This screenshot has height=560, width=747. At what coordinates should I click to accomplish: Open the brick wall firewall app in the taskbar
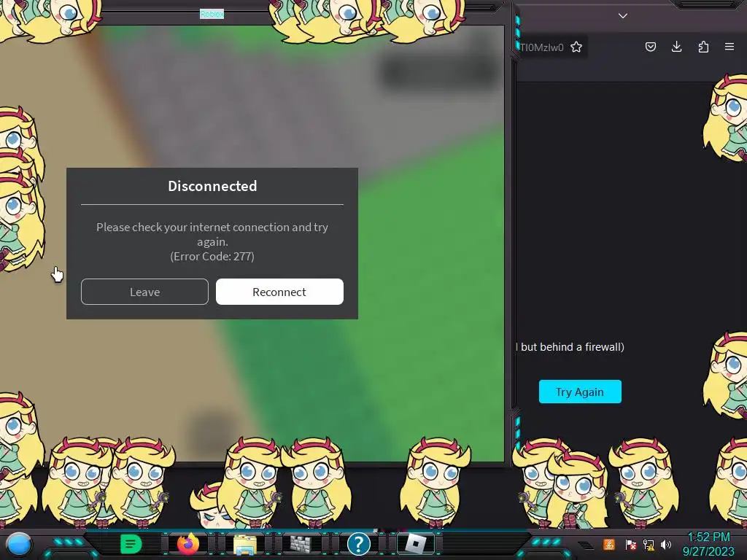click(301, 544)
